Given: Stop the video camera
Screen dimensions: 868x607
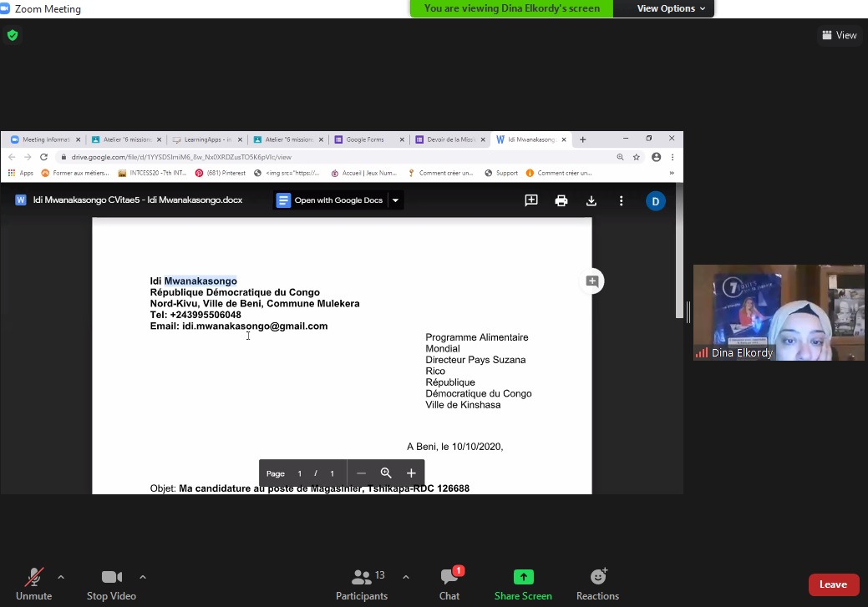Looking at the screenshot, I should click(x=111, y=584).
